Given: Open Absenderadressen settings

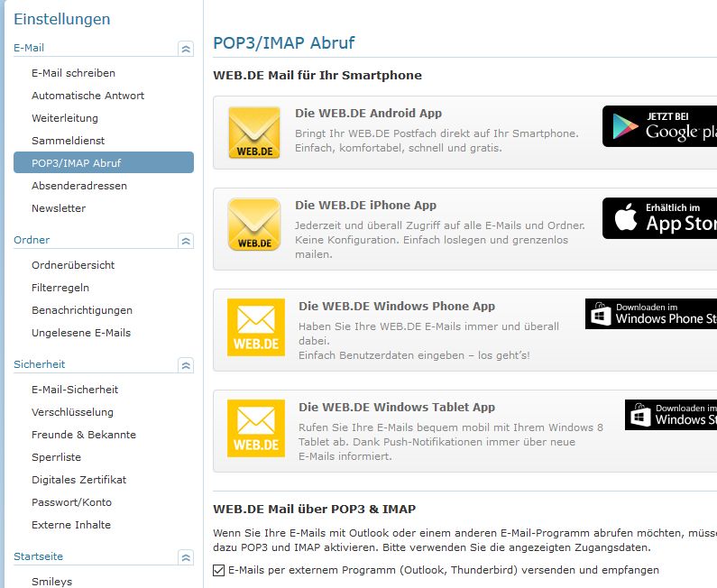Looking at the screenshot, I should 79,186.
